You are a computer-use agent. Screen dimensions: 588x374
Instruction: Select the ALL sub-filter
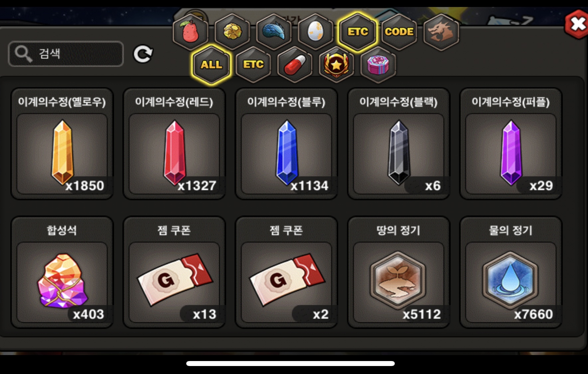pos(212,64)
